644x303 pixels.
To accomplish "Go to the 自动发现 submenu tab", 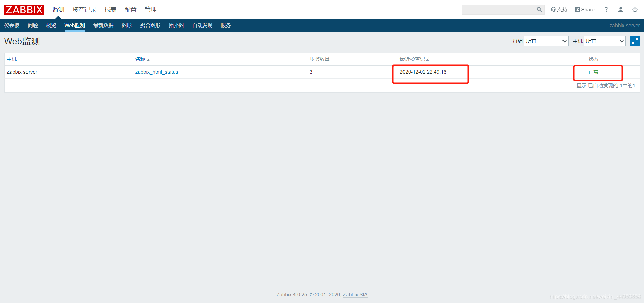I will click(202, 26).
